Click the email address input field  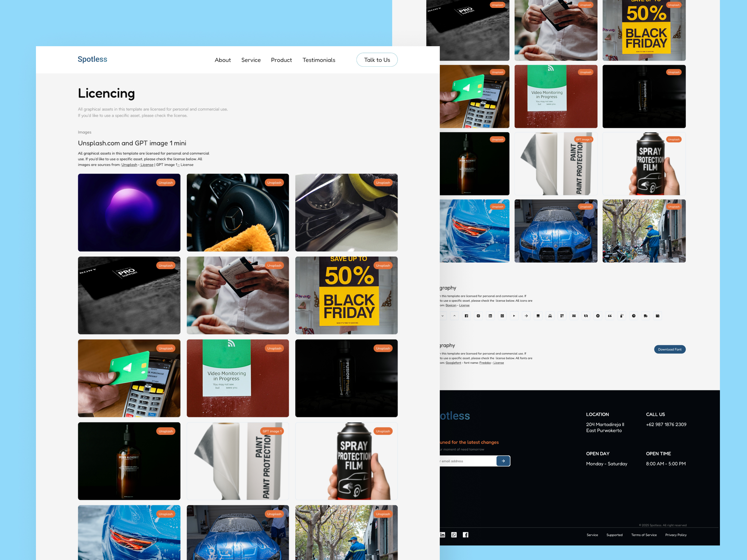point(468,461)
